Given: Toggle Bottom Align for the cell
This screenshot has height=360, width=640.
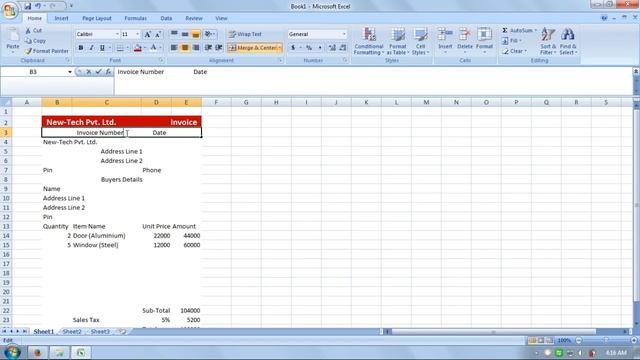Looking at the screenshot, I should [x=196, y=34].
